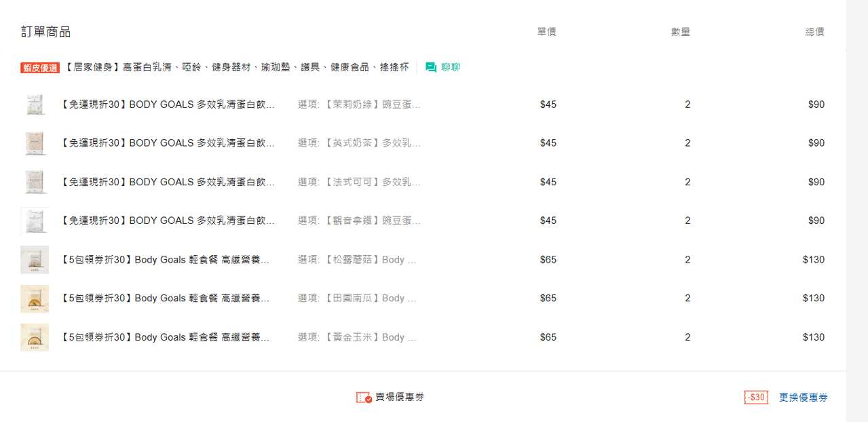The image size is (868, 422).
Task: Click the chat bubble icon beside the seller name
Action: tap(431, 67)
